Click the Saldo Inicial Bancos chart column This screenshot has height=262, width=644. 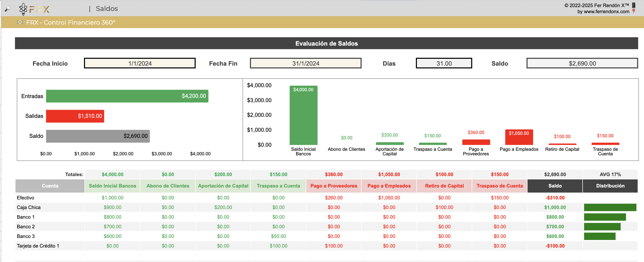[303, 117]
